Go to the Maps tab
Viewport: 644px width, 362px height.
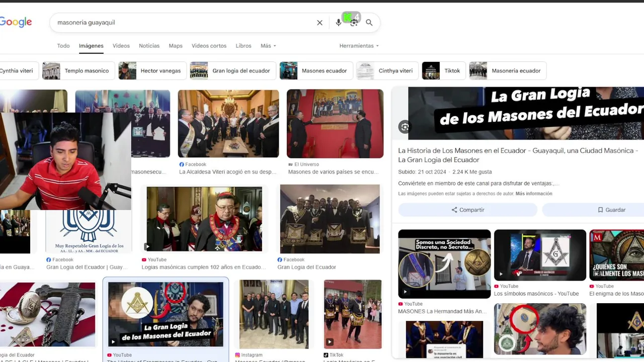pyautogui.click(x=176, y=46)
